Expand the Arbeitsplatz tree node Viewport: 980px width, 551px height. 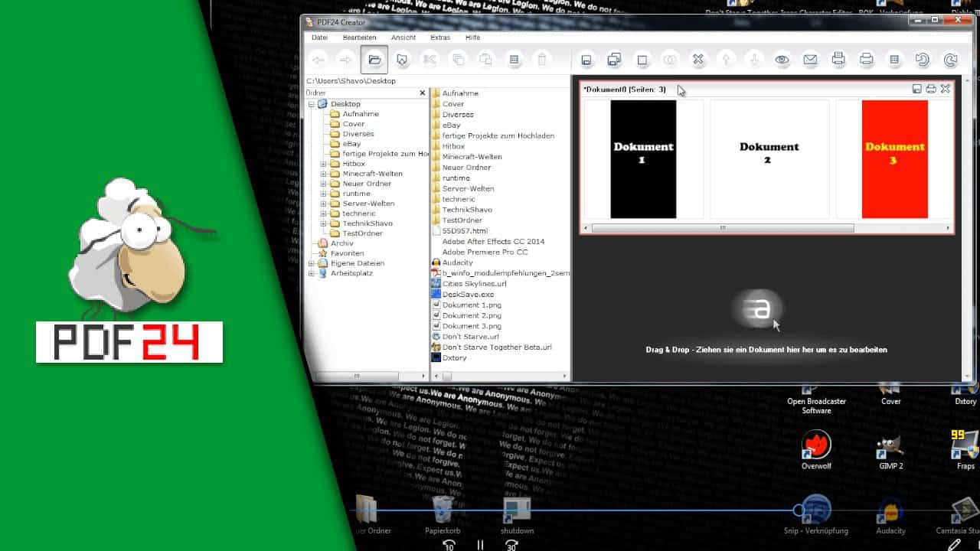[312, 273]
